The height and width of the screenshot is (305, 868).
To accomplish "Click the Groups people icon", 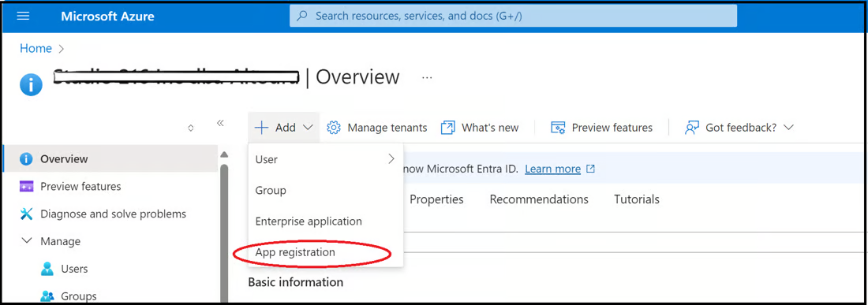I will pos(47,296).
